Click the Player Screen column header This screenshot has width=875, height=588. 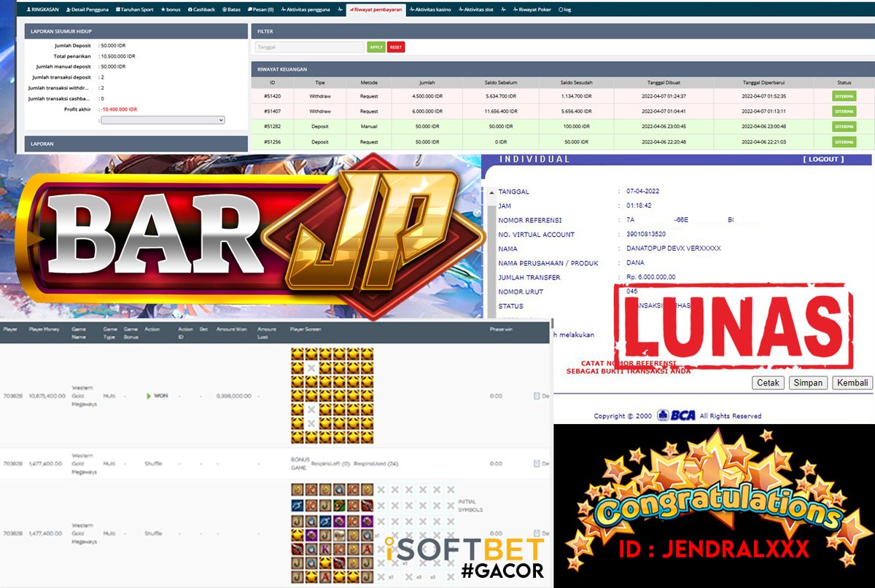tap(306, 330)
